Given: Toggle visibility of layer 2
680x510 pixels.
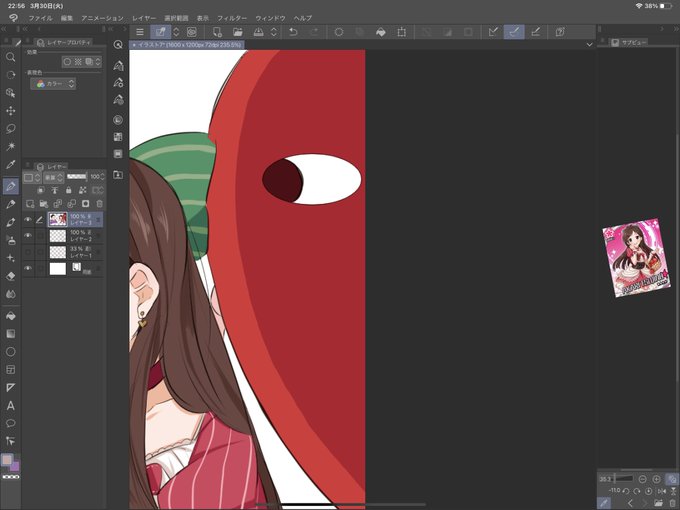Looking at the screenshot, I should [x=28, y=235].
